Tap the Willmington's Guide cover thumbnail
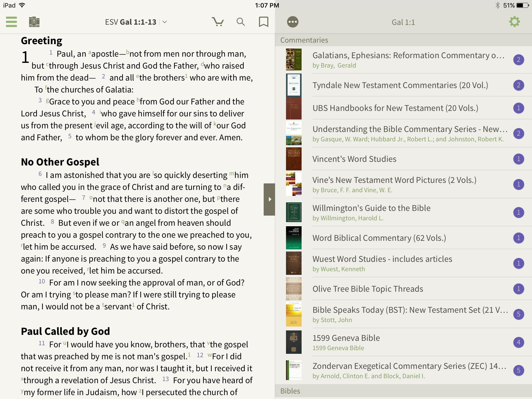This screenshot has height=399, width=532. tap(294, 212)
